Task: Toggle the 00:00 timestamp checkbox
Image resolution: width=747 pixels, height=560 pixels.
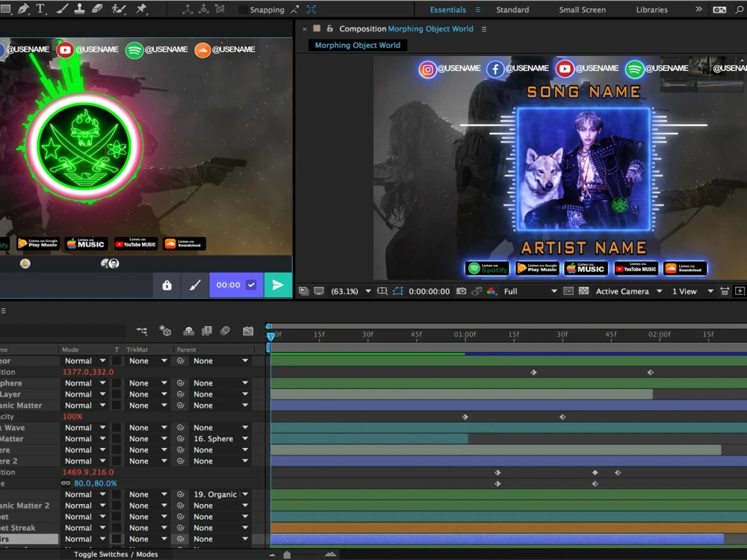Action: 251,284
